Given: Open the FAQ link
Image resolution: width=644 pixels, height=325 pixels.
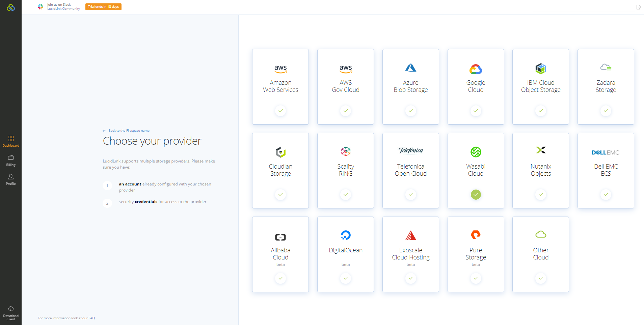Looking at the screenshot, I should pyautogui.click(x=91, y=318).
